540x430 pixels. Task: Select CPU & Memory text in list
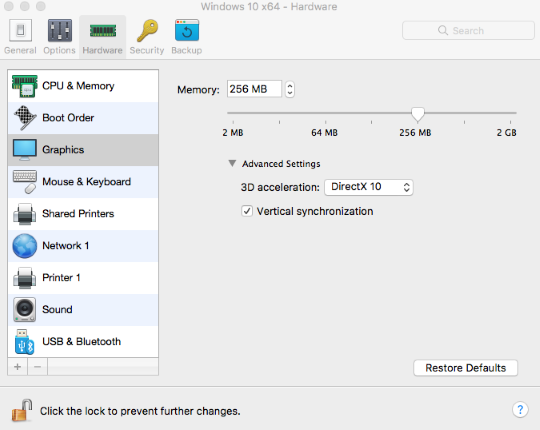[78, 86]
